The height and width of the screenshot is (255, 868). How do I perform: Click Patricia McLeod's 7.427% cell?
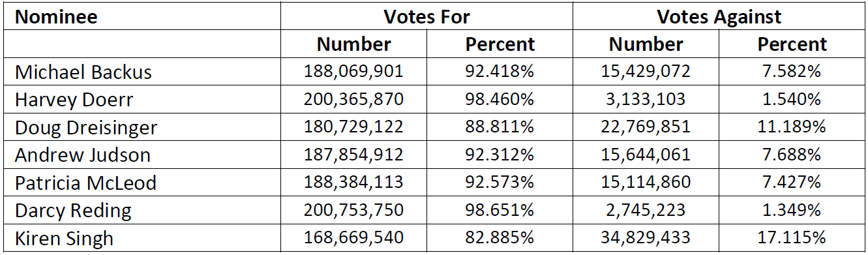coord(792,183)
